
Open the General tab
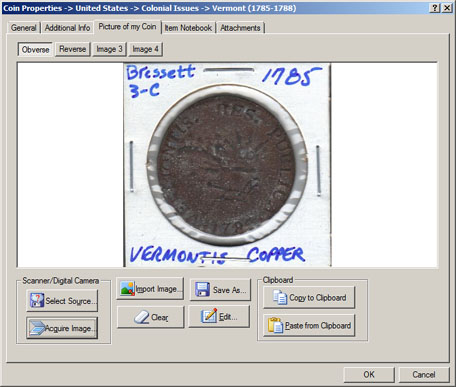click(x=23, y=28)
